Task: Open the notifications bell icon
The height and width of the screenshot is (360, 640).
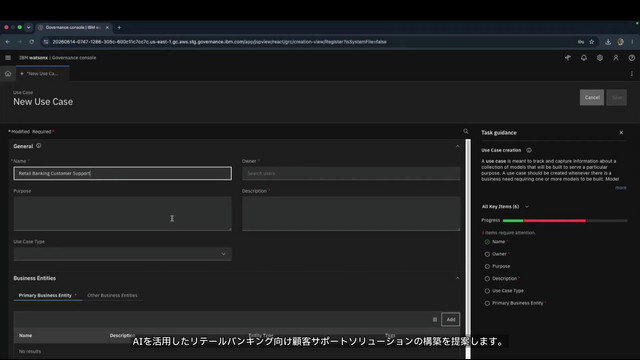Action: pyautogui.click(x=584, y=58)
